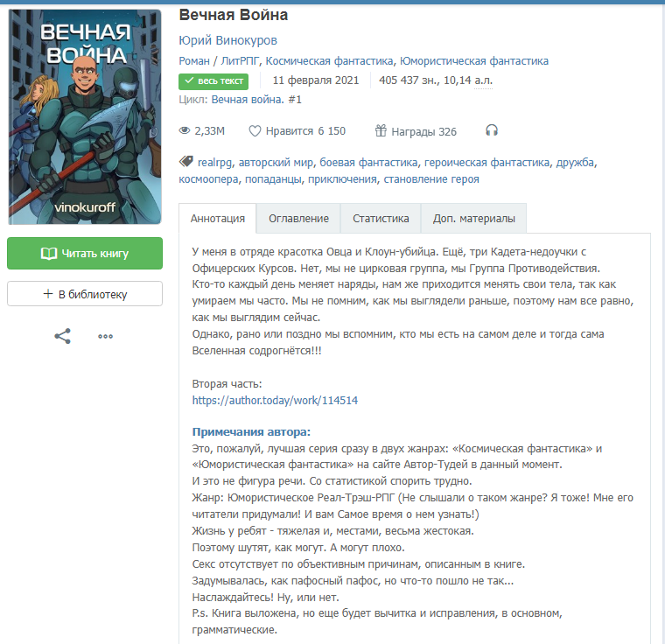The height and width of the screenshot is (644, 665).
Task: Click the Вечная Война book cover image
Action: pyautogui.click(x=85, y=116)
